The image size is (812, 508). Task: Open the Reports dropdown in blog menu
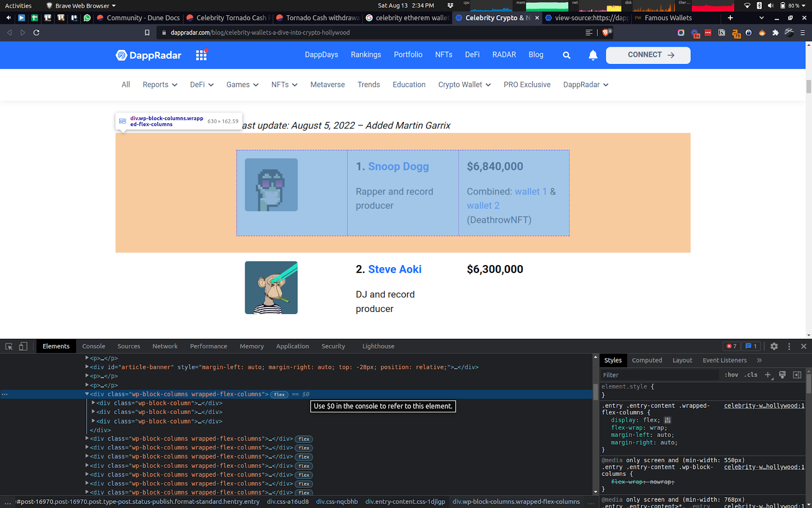tap(160, 85)
